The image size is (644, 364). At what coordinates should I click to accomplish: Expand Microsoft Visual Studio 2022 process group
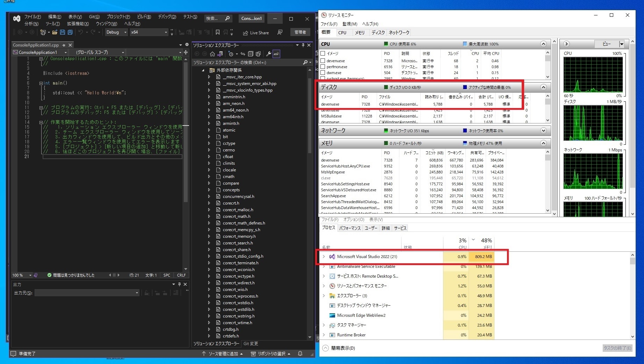tap(324, 257)
